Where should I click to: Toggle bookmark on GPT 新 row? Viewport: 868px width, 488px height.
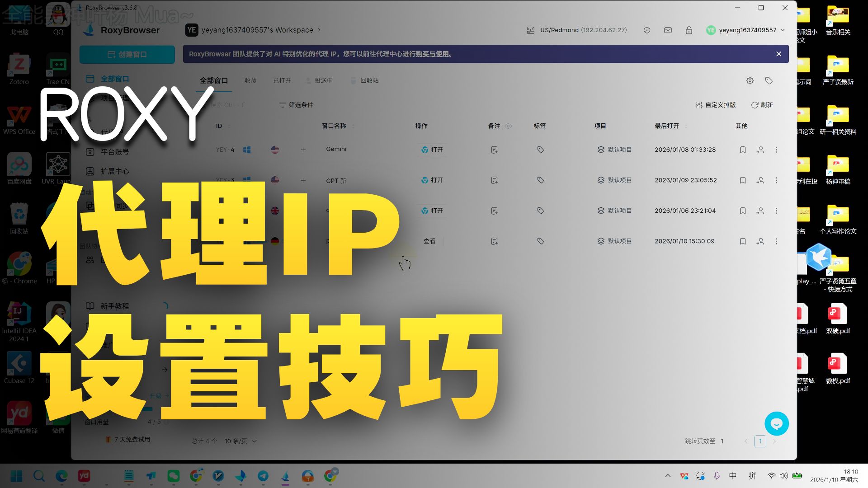tap(742, 180)
